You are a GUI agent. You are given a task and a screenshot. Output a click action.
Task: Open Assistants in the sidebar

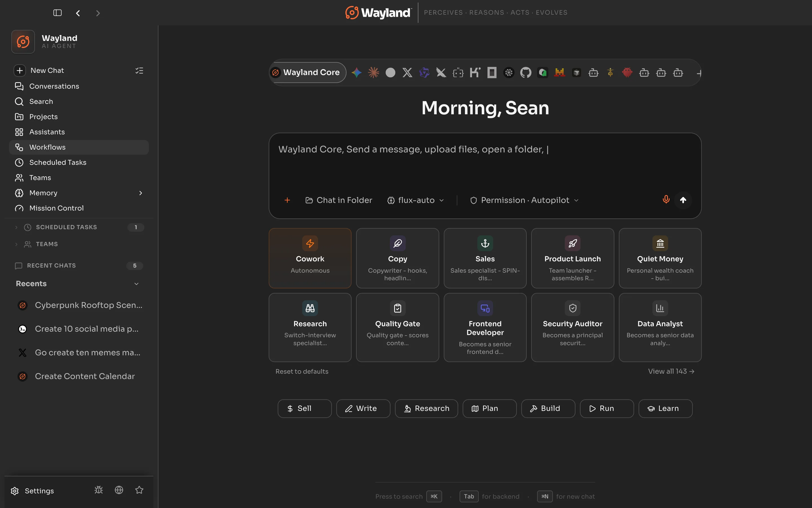point(79,132)
